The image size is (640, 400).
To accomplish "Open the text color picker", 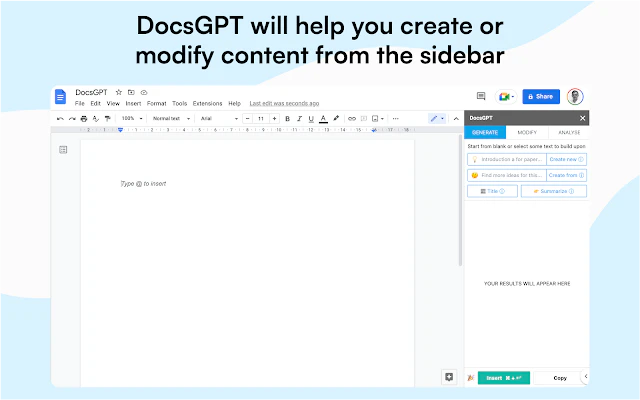I will coord(323,119).
